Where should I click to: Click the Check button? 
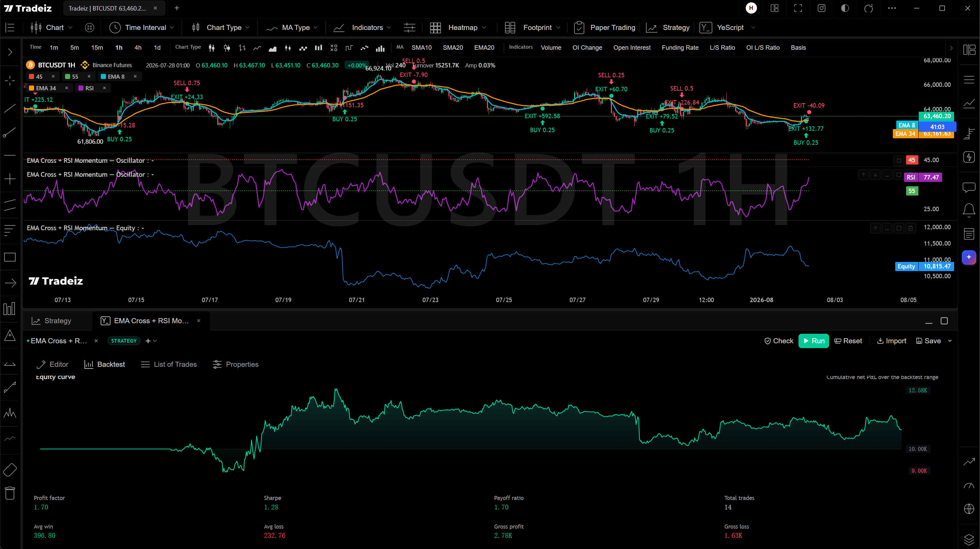point(779,341)
